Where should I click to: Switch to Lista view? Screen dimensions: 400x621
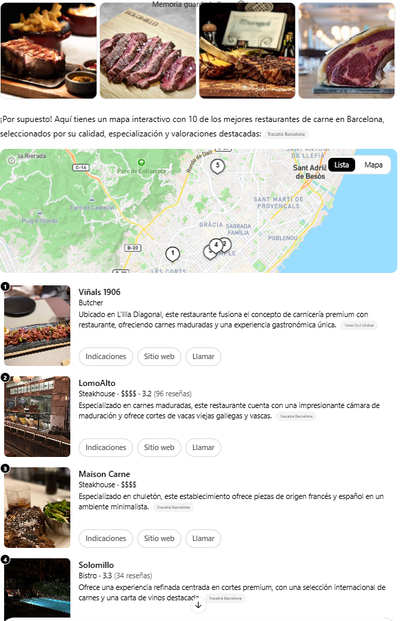pyautogui.click(x=341, y=165)
